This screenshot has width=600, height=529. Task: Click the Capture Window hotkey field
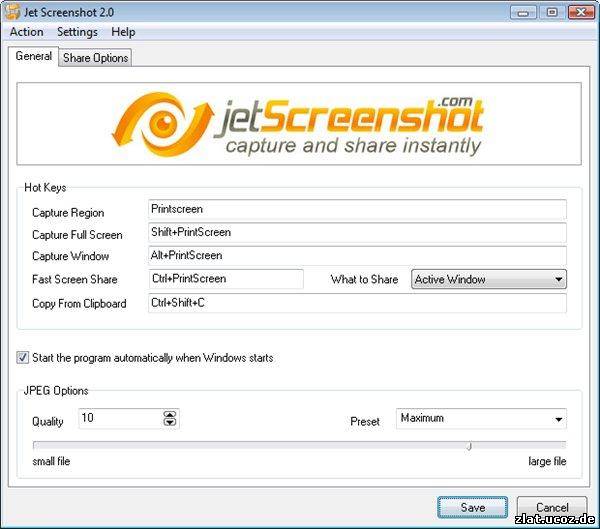[357, 256]
